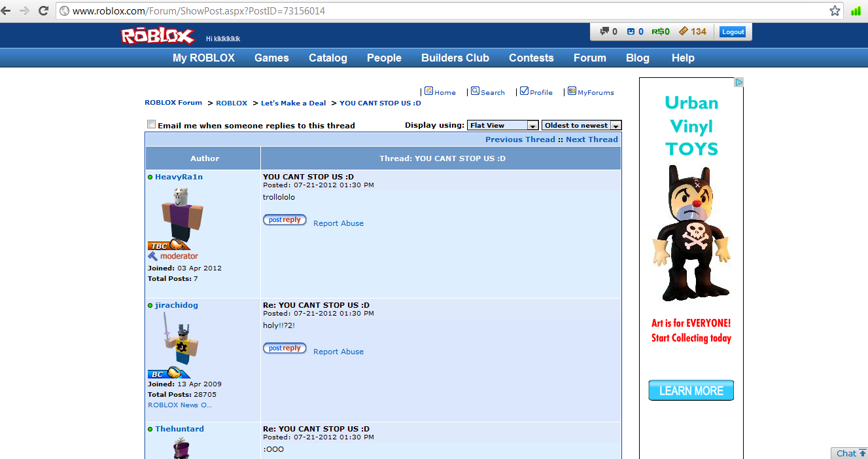Open My ROBLOX in the navigation bar

click(203, 58)
